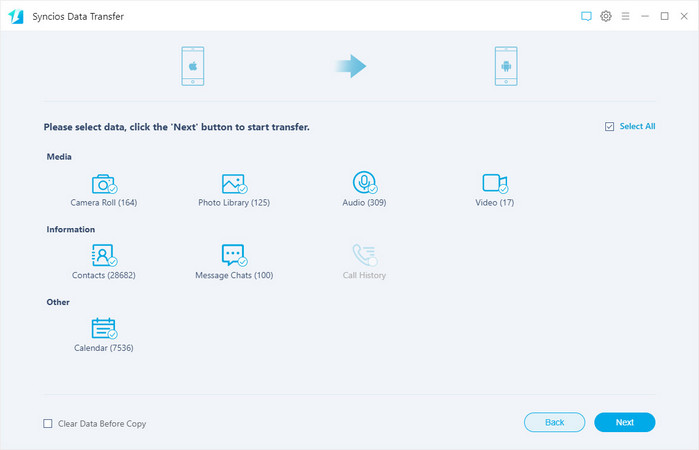Screen dimensions: 699x450
Task: Click the target Android device icon
Action: pos(506,66)
